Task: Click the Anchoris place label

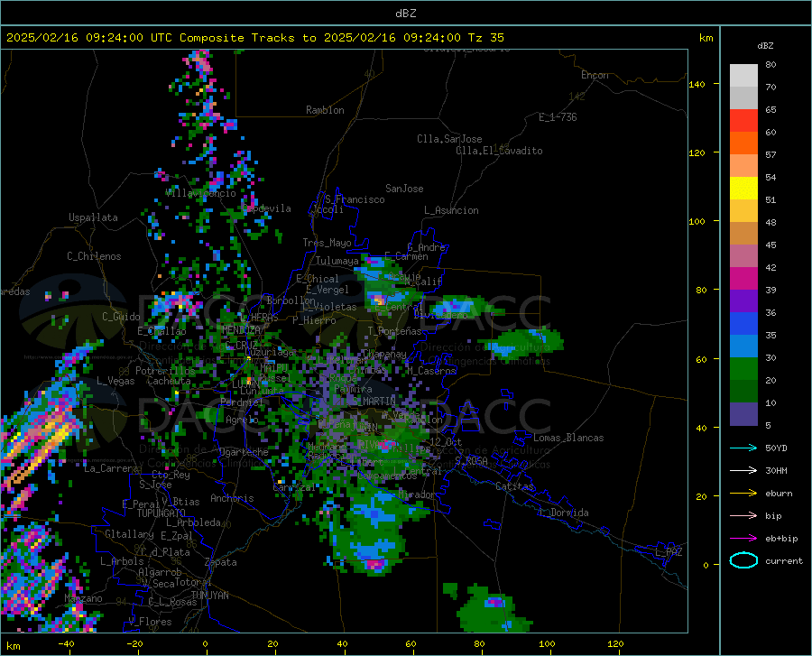Action: click(x=232, y=498)
